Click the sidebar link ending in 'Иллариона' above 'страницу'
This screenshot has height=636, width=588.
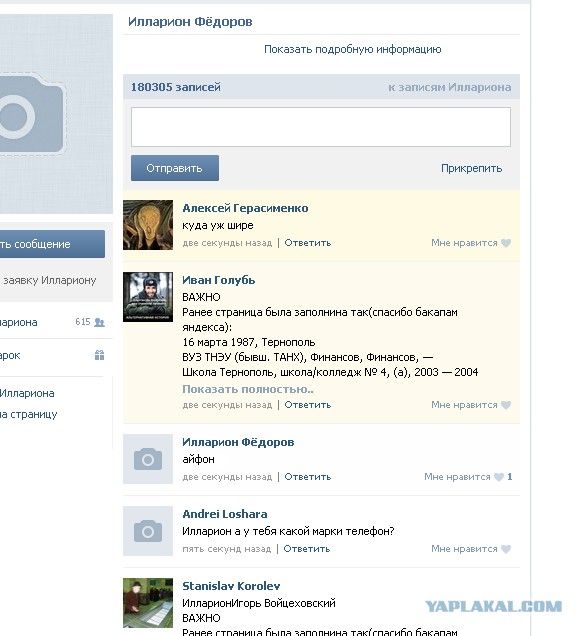[27, 393]
